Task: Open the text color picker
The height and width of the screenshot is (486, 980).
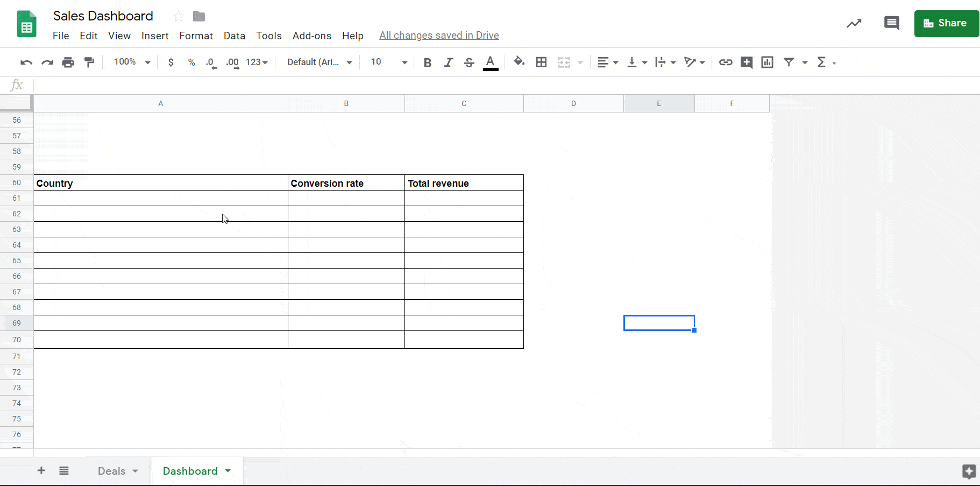Action: (x=490, y=62)
